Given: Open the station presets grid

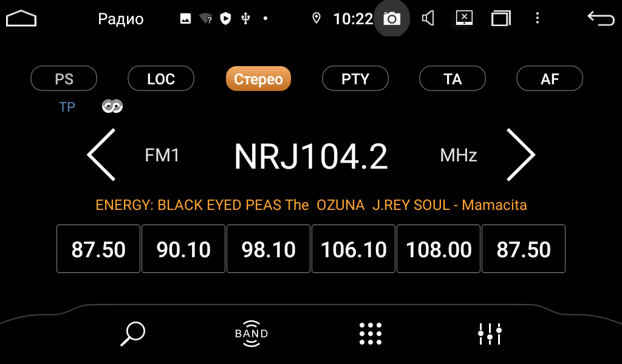Looking at the screenshot, I should click(371, 334).
